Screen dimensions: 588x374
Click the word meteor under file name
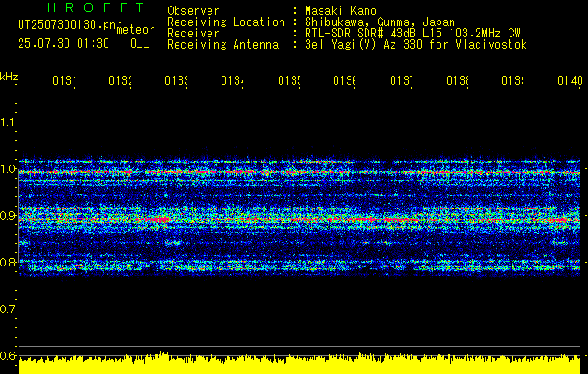[136, 30]
